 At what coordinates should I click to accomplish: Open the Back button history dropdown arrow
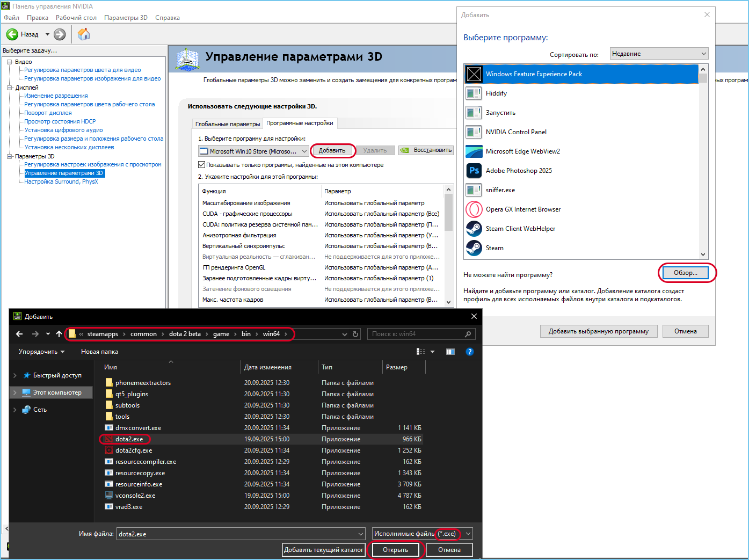coord(47,34)
